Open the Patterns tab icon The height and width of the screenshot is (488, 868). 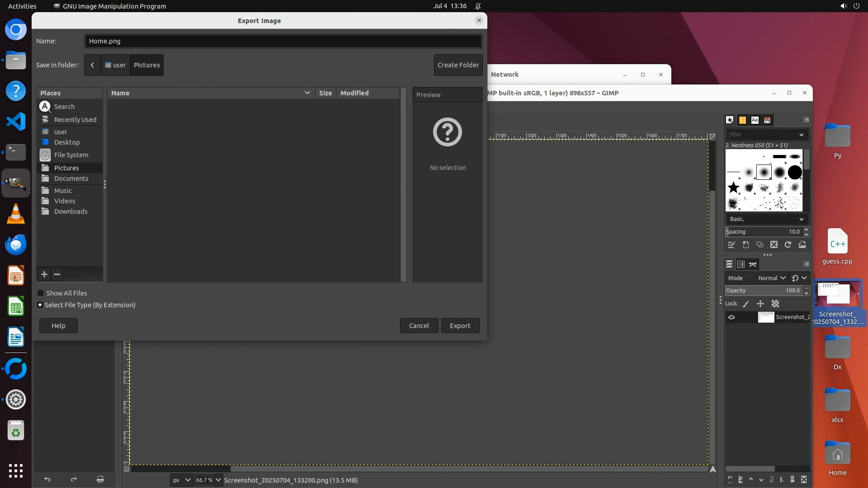coord(742,120)
